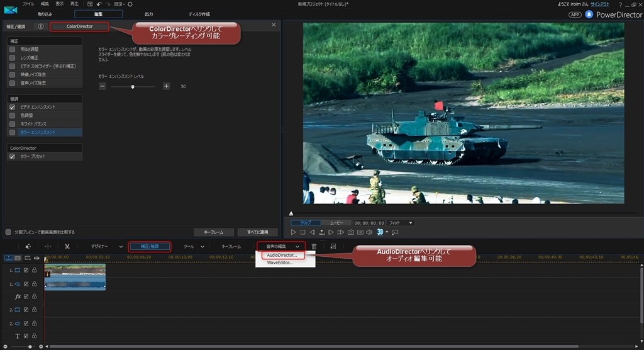This screenshot has height=350, width=644.
Task: Open the preferences gear icon
Action: (130, 4)
